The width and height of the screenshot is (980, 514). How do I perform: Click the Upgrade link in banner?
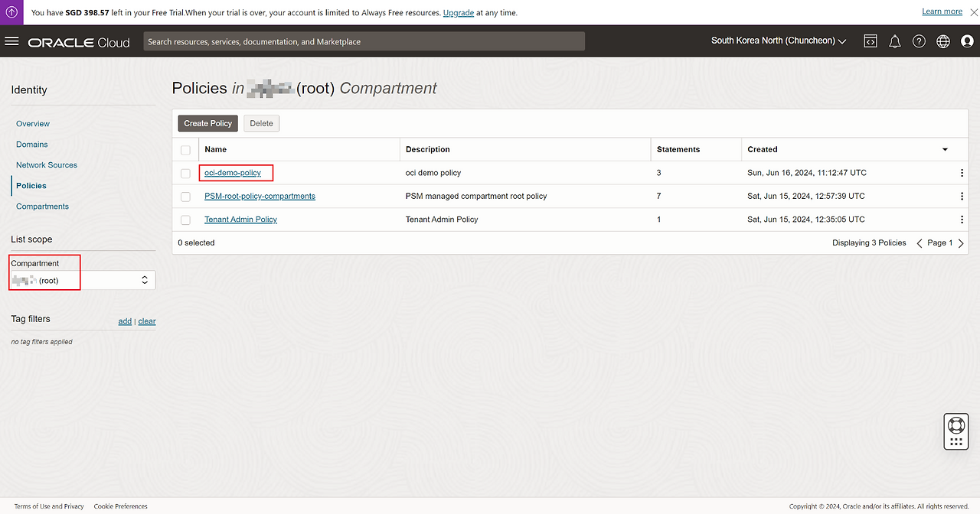tap(459, 13)
